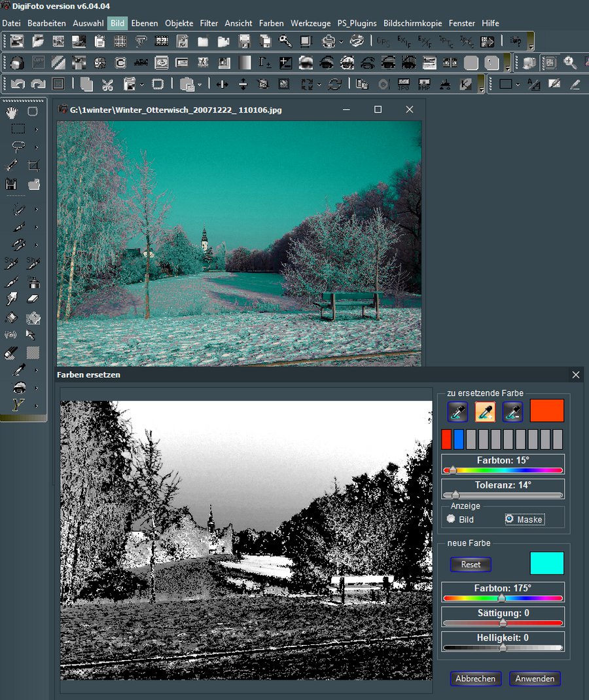This screenshot has height=700, width=589.
Task: Click the magnifier zoom icon
Action: (569, 63)
